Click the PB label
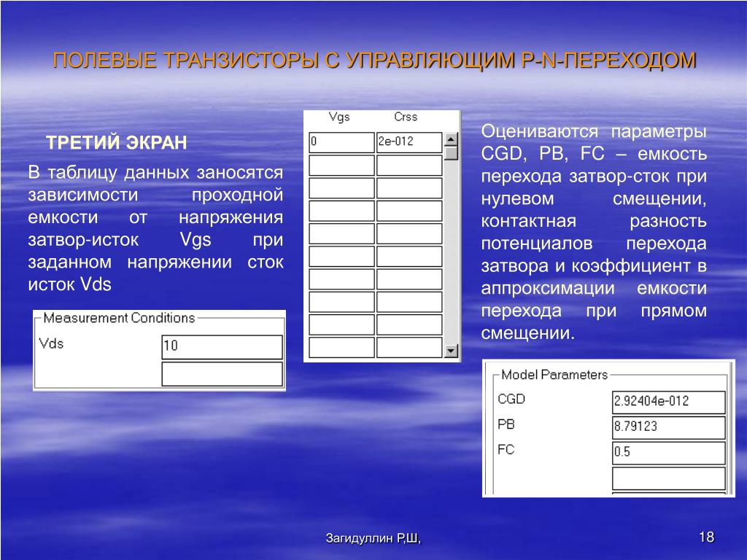This screenshot has width=747, height=560. (x=506, y=424)
